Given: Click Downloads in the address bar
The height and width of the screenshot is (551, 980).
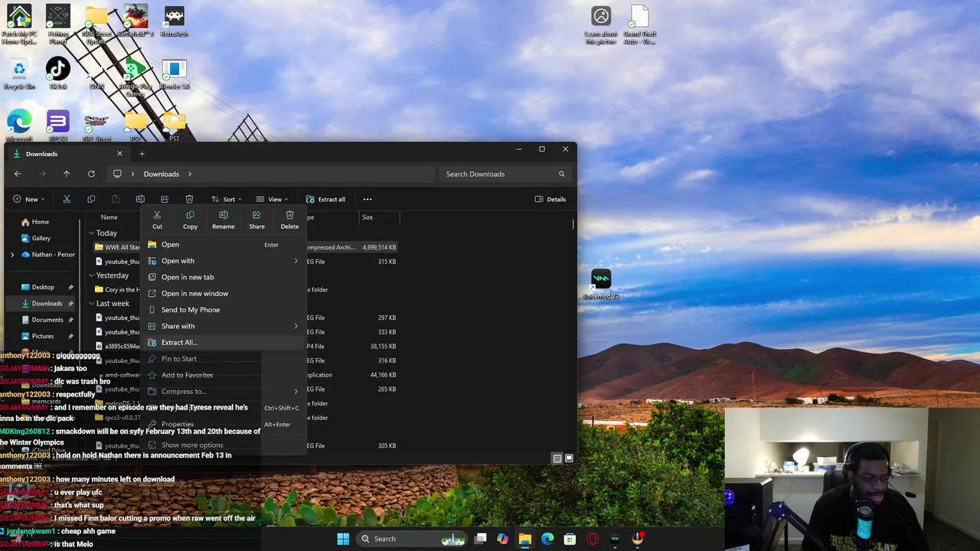Looking at the screenshot, I should (x=162, y=174).
